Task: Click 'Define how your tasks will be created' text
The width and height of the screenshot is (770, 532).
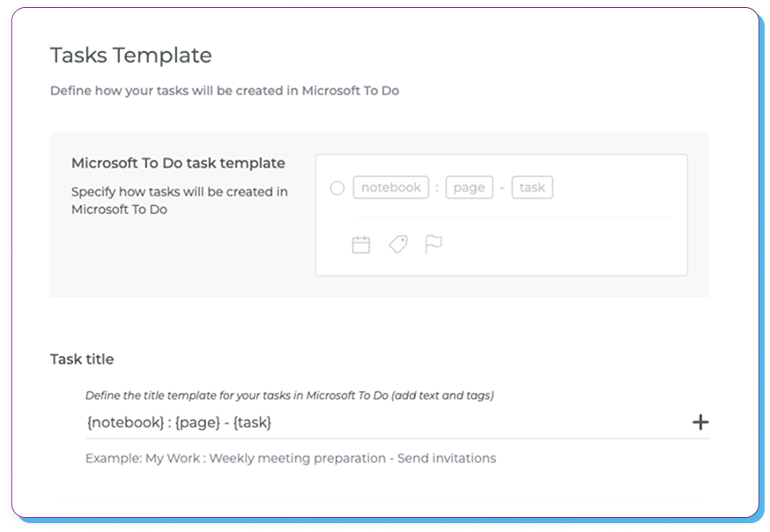Action: [225, 91]
